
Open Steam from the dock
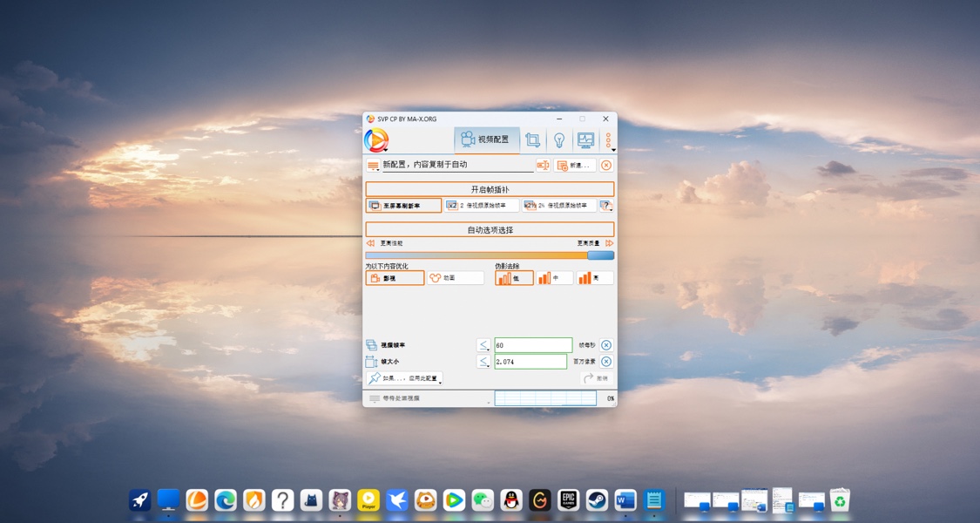pos(597,500)
